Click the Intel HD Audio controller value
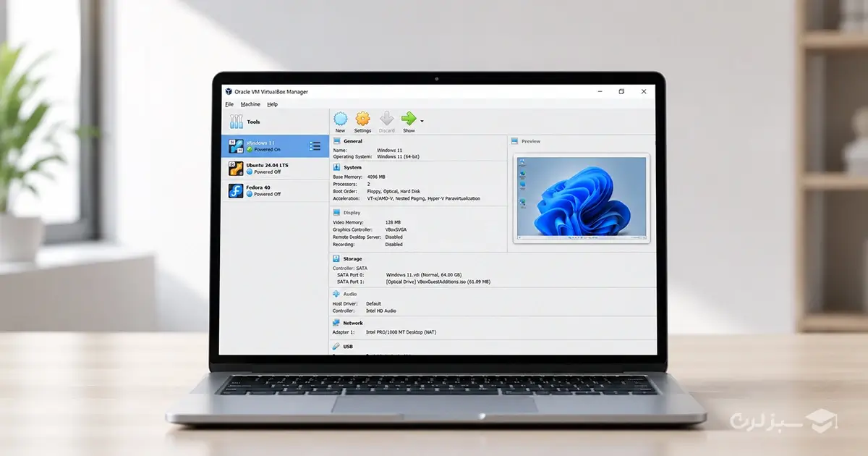Screen dimensions: 868x456 point(381,311)
